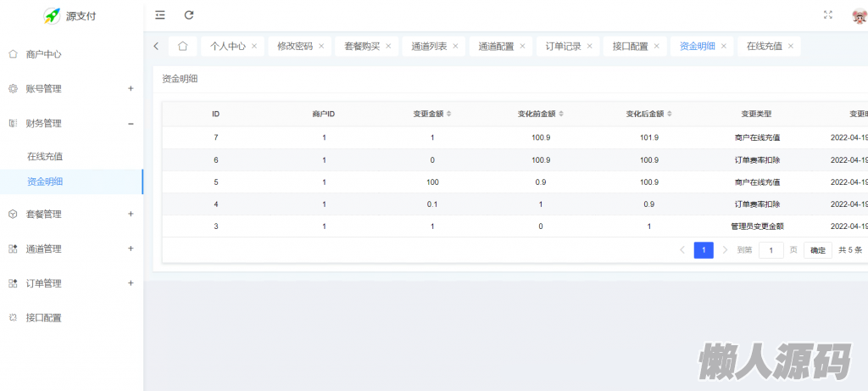The height and width of the screenshot is (391, 868).
Task: Sort by 变化前金额 column arrows
Action: click(561, 114)
